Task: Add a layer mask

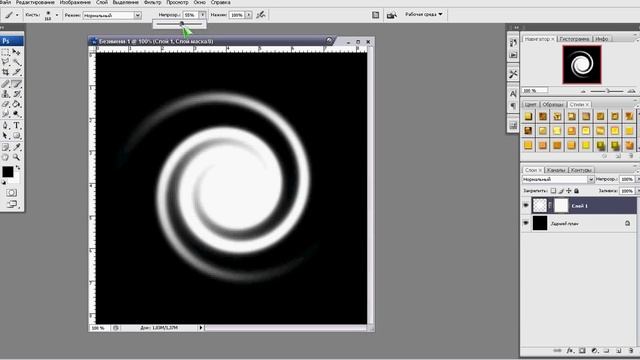Action: [582, 351]
